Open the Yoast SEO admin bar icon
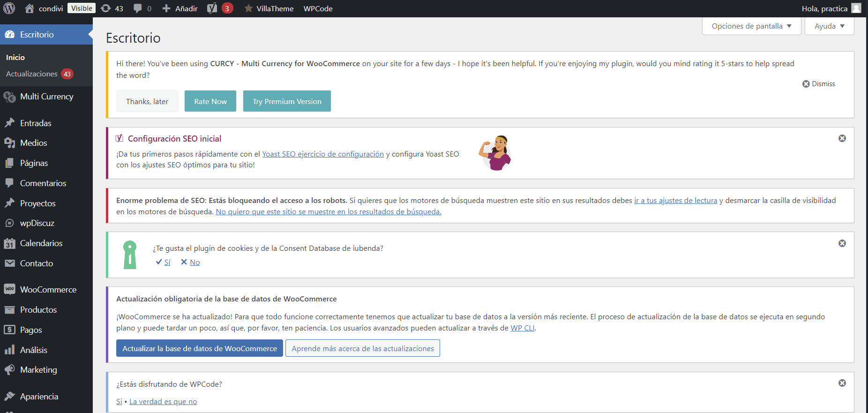868x413 pixels. point(212,8)
